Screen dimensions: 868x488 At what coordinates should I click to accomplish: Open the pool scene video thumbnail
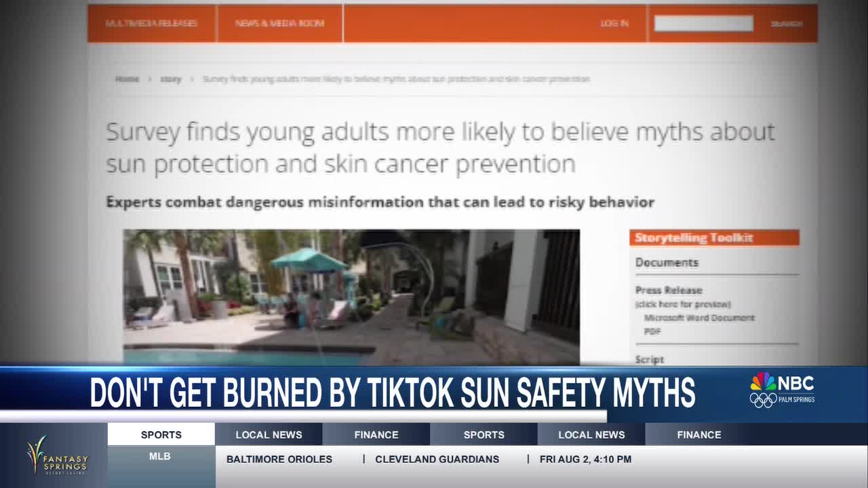(x=351, y=298)
